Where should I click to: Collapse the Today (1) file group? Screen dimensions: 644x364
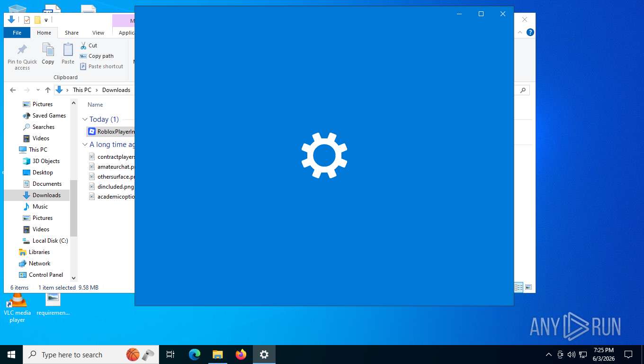click(85, 119)
